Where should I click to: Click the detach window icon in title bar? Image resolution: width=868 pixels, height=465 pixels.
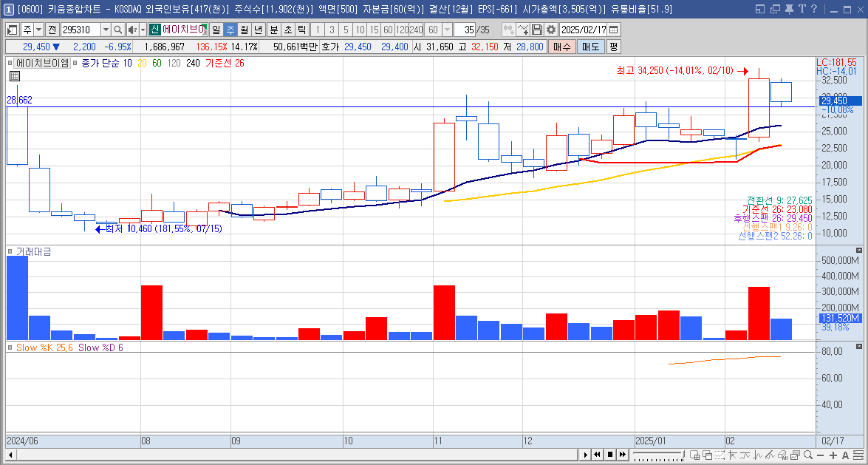pyautogui.click(x=776, y=9)
